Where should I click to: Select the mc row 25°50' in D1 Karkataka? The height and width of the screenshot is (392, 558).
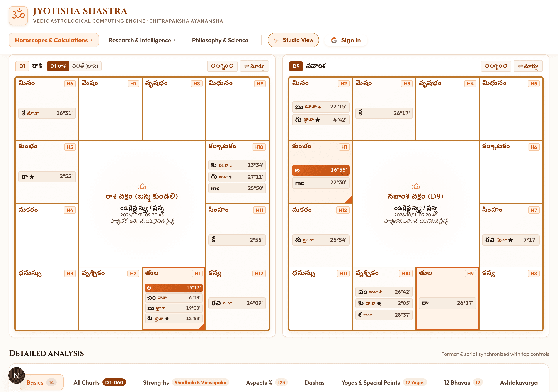(237, 188)
